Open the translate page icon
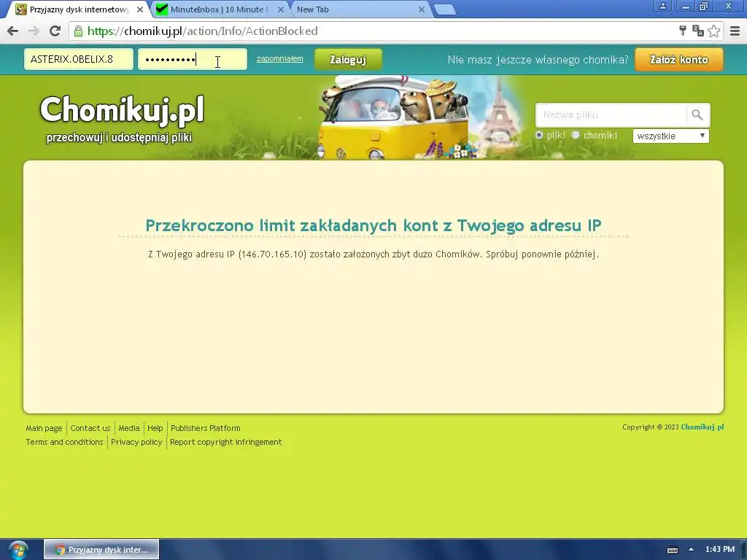 point(698,31)
